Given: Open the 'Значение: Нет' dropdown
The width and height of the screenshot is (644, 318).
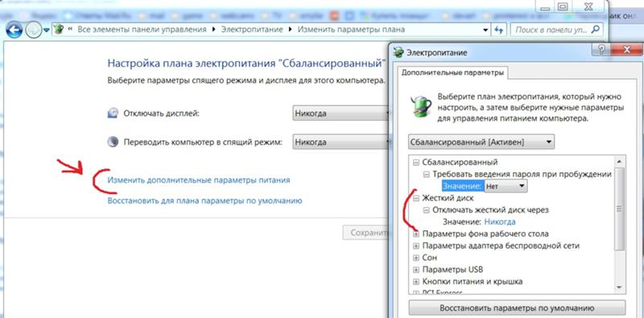Looking at the screenshot, I should pyautogui.click(x=506, y=186).
